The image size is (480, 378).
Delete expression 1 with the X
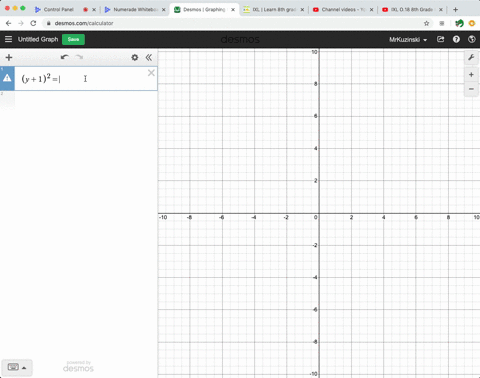(x=151, y=73)
